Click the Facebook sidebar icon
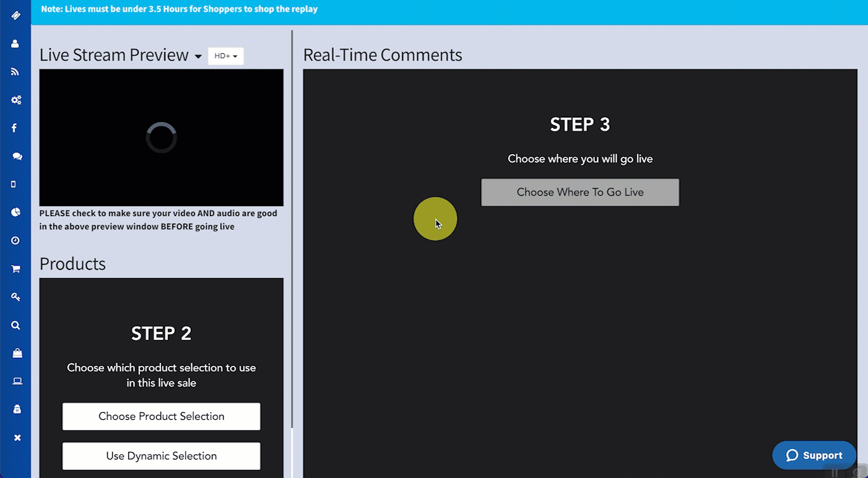868x478 pixels. coord(14,128)
